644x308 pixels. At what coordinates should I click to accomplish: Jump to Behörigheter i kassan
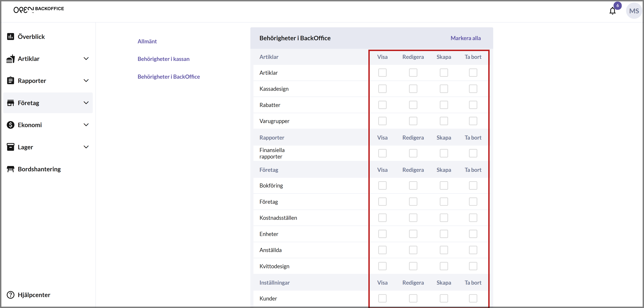(x=163, y=59)
